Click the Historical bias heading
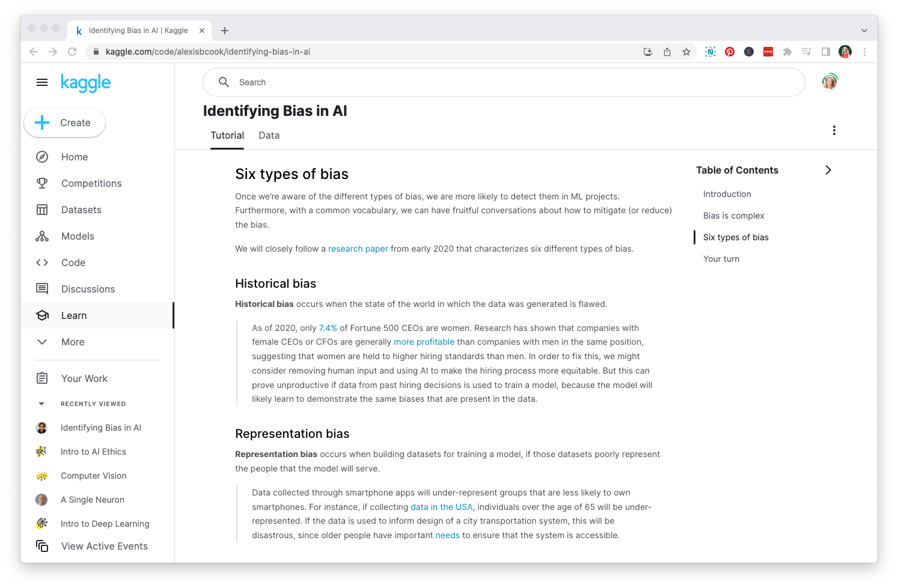The width and height of the screenshot is (898, 588). [x=275, y=283]
